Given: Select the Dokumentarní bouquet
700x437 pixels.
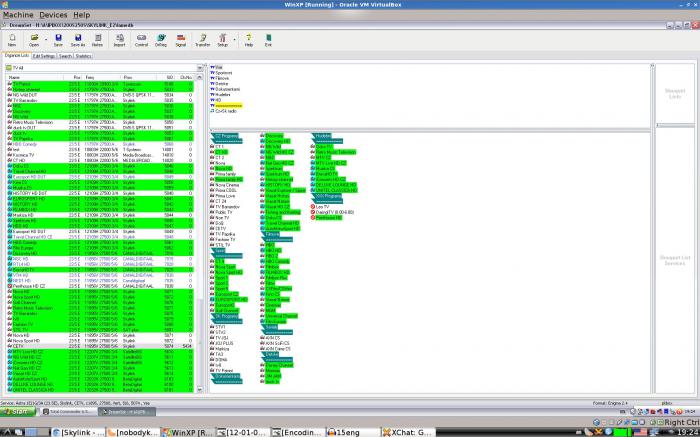Looking at the screenshot, I should coord(225,89).
